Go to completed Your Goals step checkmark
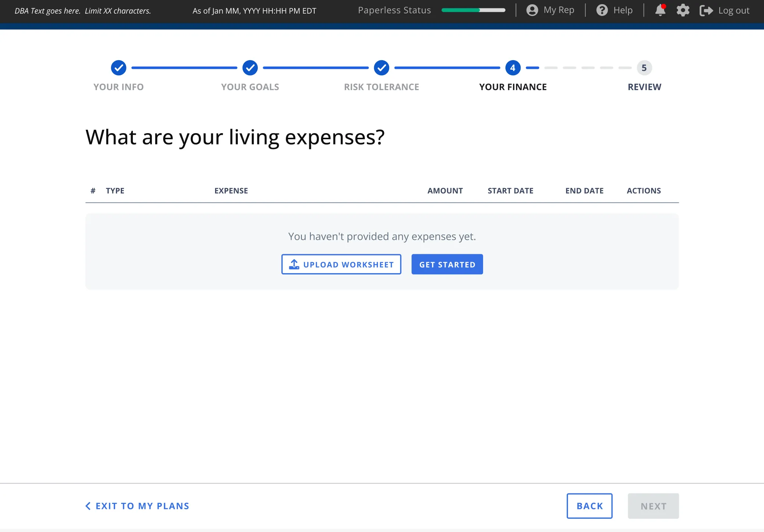The width and height of the screenshot is (764, 532). point(250,68)
